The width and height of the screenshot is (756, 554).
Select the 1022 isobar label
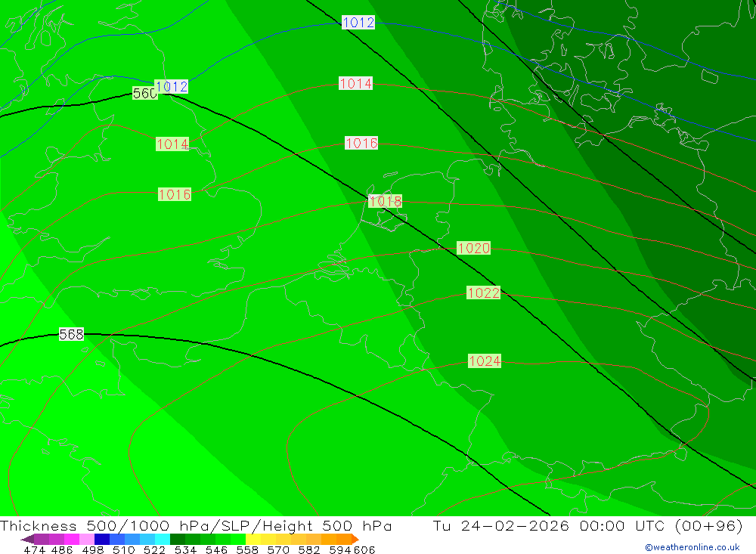483,292
